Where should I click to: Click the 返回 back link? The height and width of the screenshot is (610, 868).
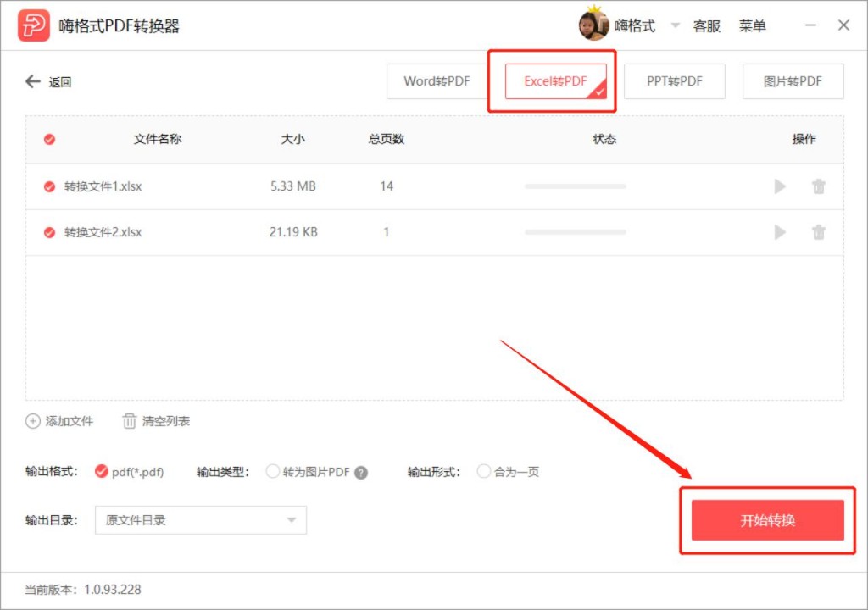point(60,82)
